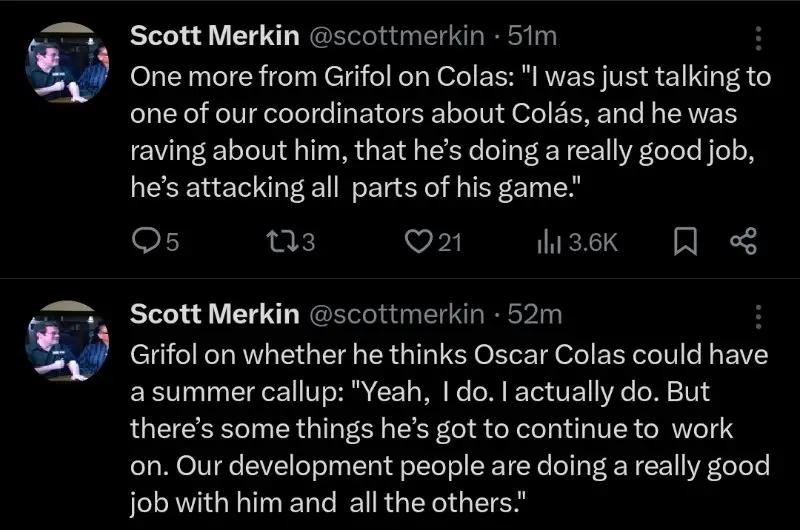Open Scott Merkin's name on second tweet
This screenshot has height=530, width=800.
pos(215,314)
